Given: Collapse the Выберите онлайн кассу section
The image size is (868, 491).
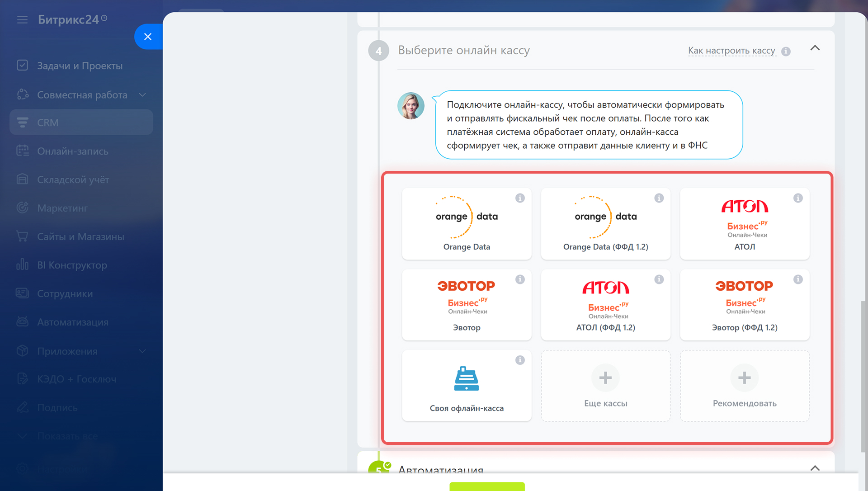Looking at the screenshot, I should pos(815,48).
